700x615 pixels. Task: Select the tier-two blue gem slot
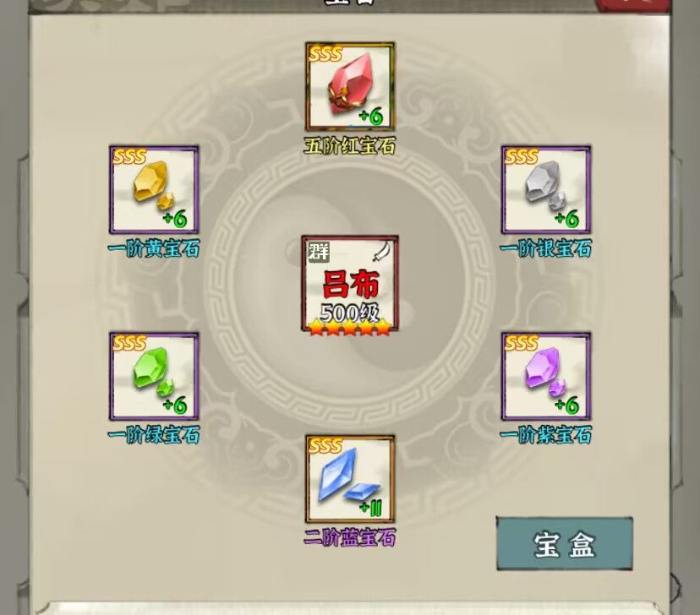[350, 480]
